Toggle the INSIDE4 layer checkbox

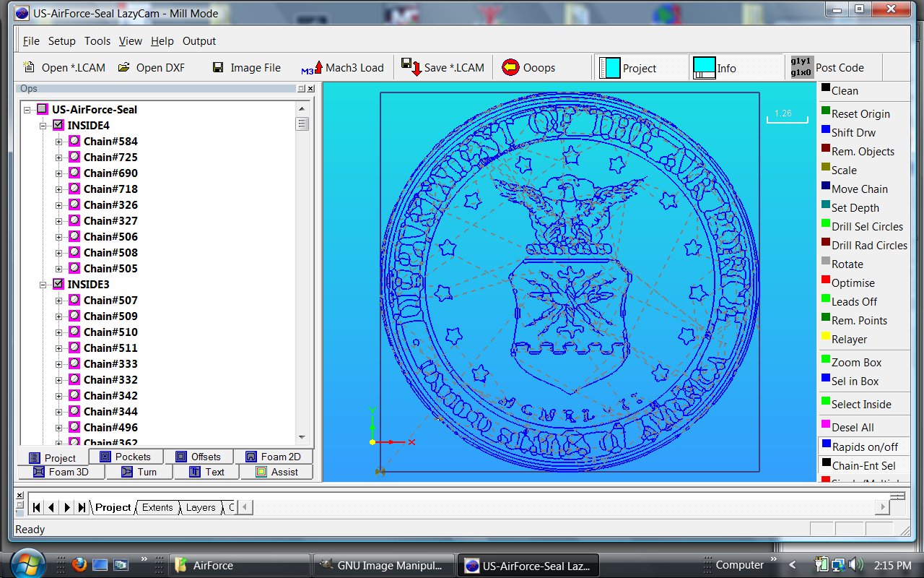pyautogui.click(x=58, y=125)
